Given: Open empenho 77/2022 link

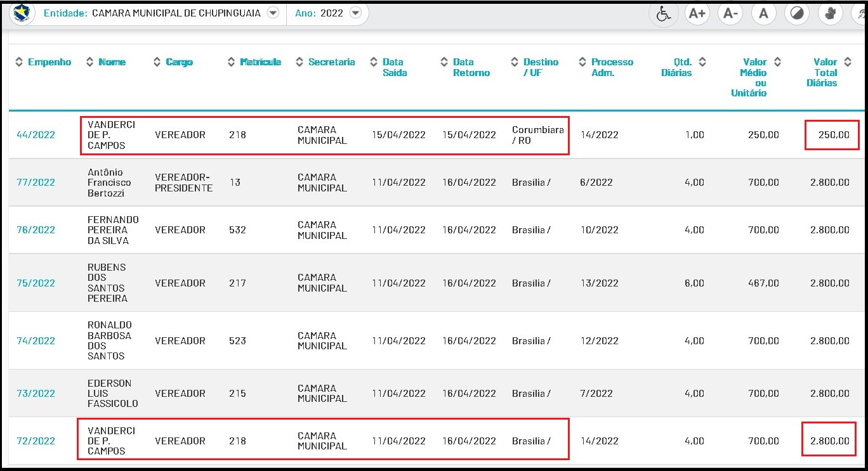Looking at the screenshot, I should pos(36,183).
